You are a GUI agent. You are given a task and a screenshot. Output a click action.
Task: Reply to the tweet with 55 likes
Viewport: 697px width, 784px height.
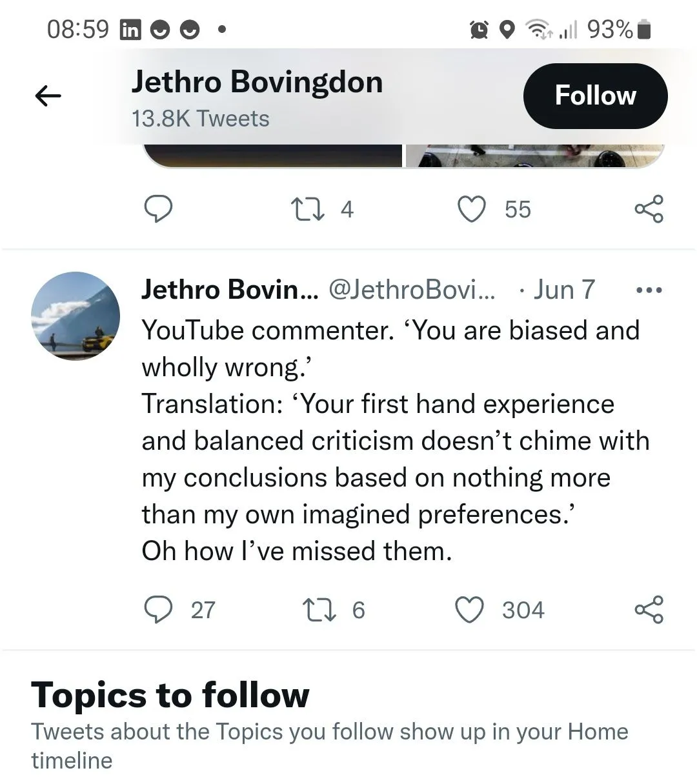click(x=158, y=209)
